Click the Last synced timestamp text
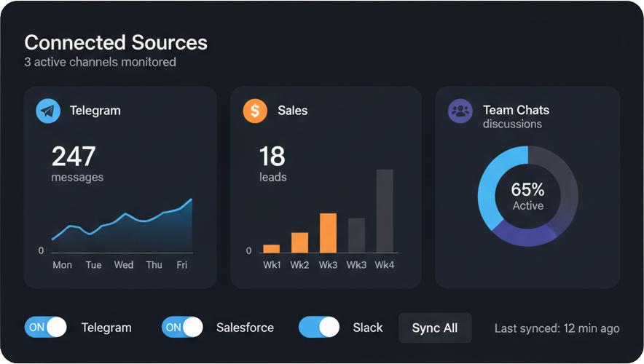644x364 pixels. pyautogui.click(x=557, y=328)
